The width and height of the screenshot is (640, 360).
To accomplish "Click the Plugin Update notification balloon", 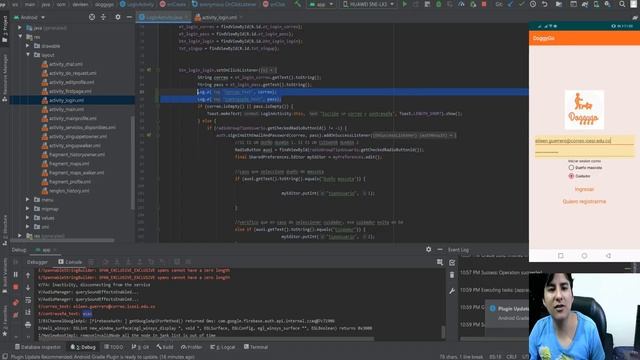I will [x=508, y=313].
